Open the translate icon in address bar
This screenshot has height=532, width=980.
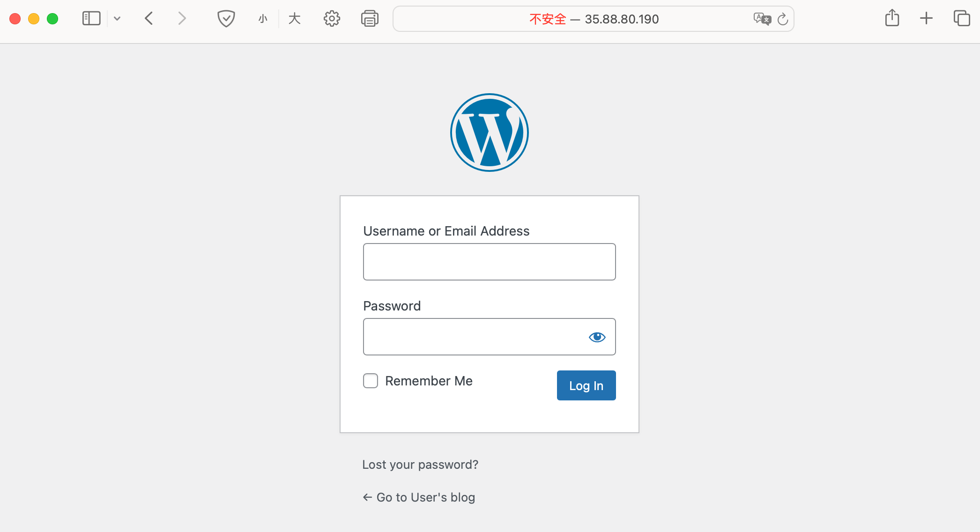point(762,19)
